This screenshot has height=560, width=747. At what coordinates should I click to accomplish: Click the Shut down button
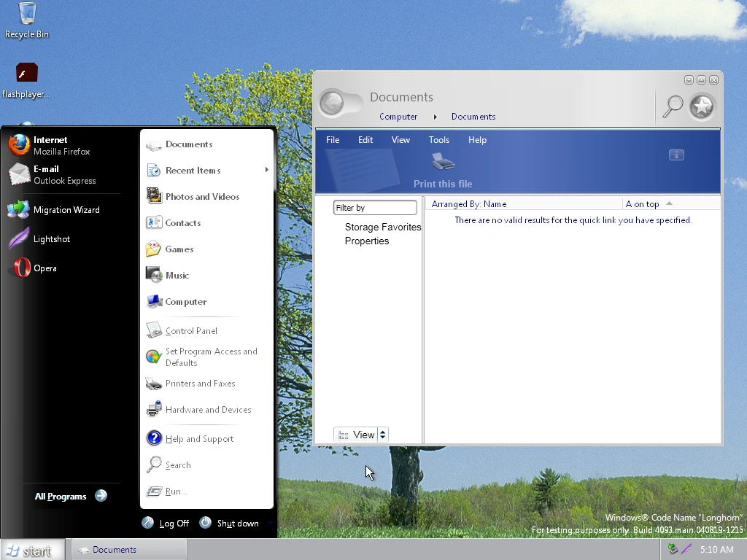[x=229, y=524]
